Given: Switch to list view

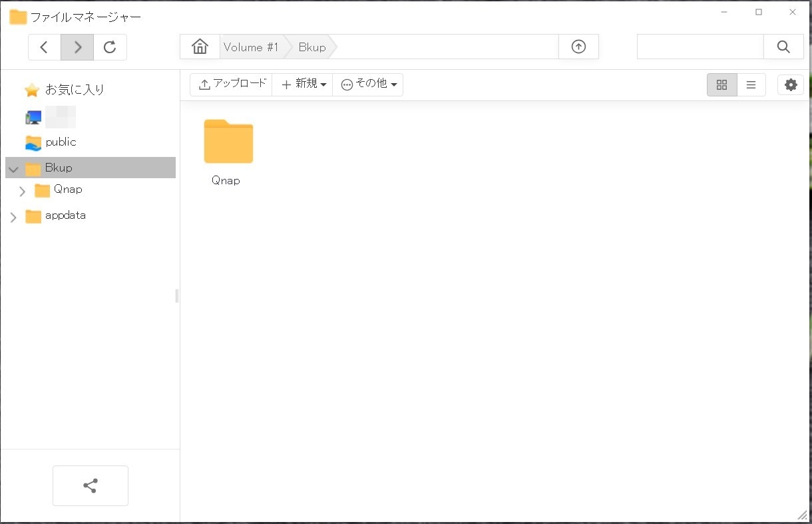Looking at the screenshot, I should pos(751,85).
